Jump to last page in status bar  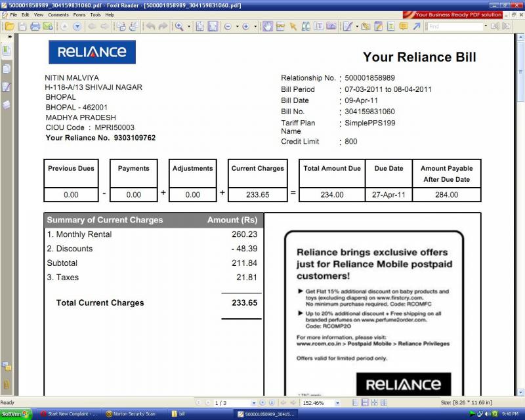point(272,402)
